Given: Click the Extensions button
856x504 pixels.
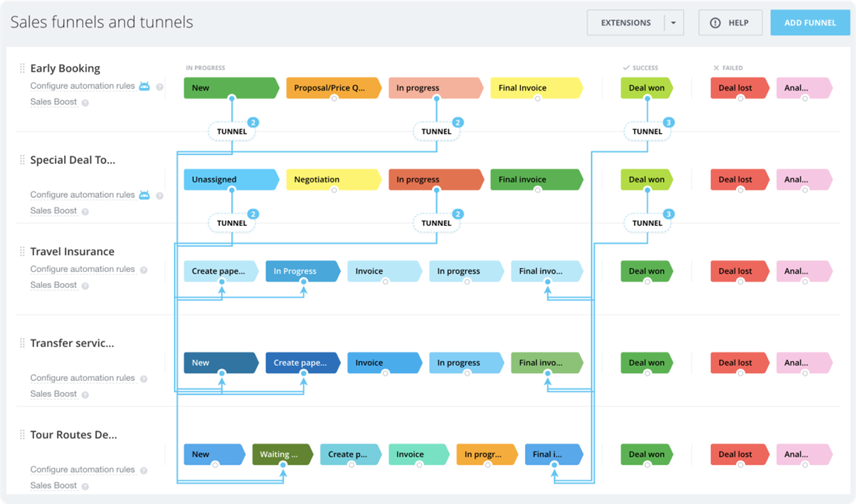Looking at the screenshot, I should [x=626, y=23].
